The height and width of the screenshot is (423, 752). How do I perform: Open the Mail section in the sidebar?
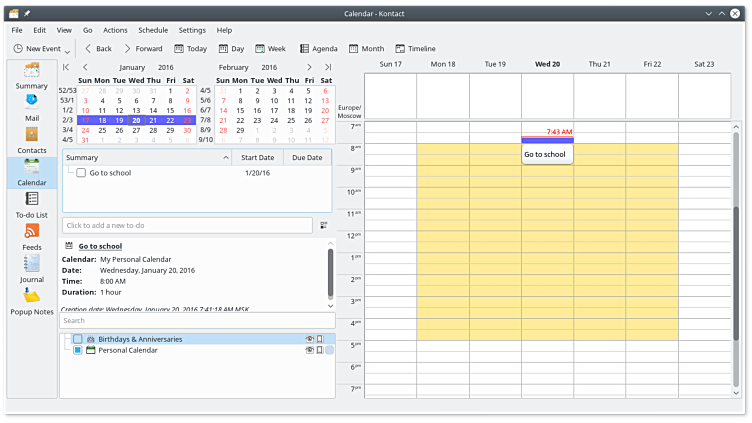click(x=31, y=106)
